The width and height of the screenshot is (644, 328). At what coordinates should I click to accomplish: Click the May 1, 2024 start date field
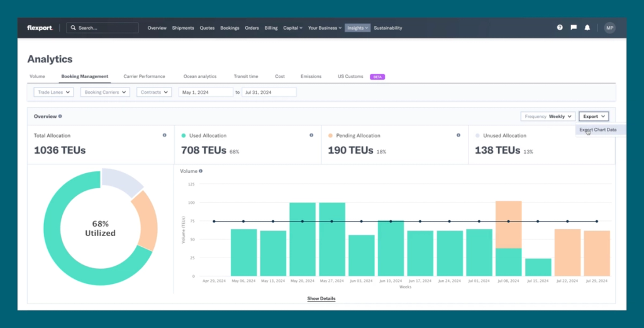pos(206,93)
